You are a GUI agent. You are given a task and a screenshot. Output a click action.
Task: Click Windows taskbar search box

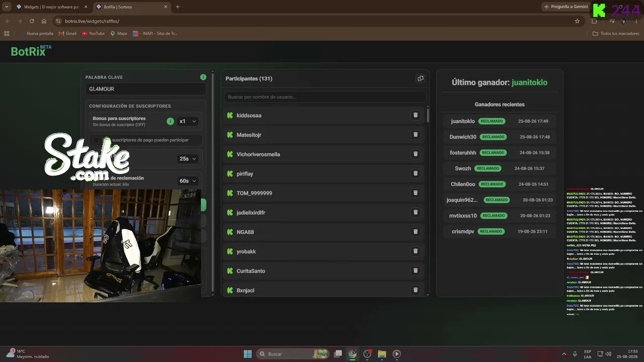[x=293, y=354]
